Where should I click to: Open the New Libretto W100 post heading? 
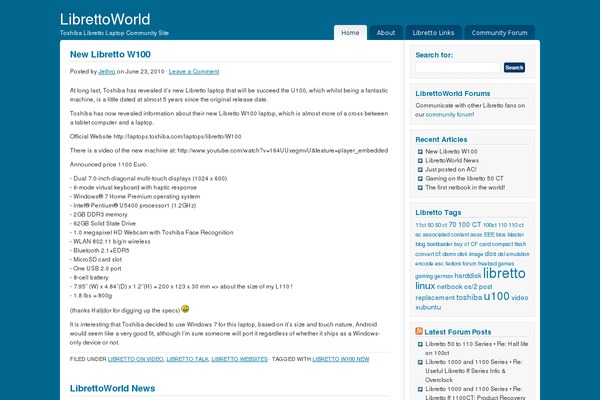(x=110, y=54)
